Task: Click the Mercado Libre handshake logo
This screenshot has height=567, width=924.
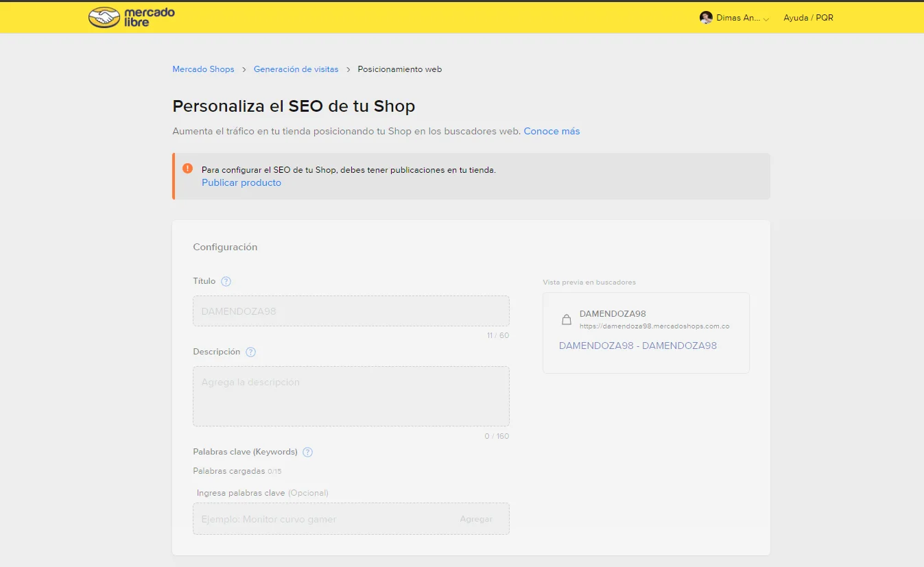Action: (x=103, y=16)
